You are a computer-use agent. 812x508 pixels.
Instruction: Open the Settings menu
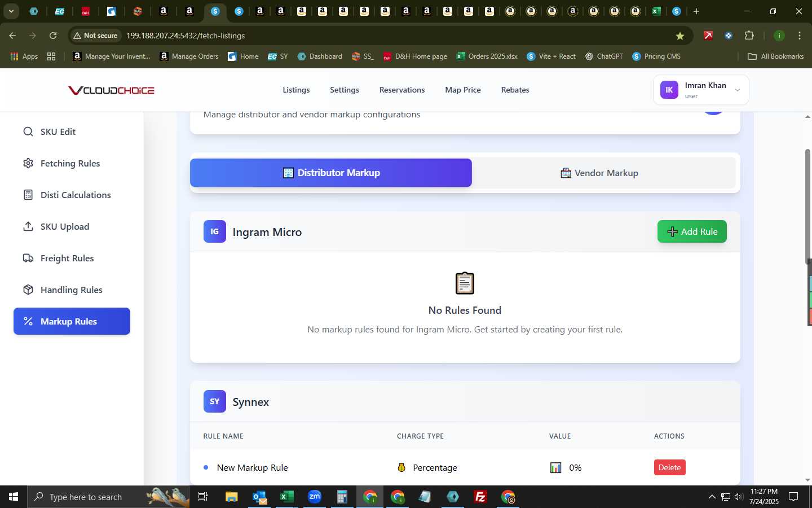(345, 90)
